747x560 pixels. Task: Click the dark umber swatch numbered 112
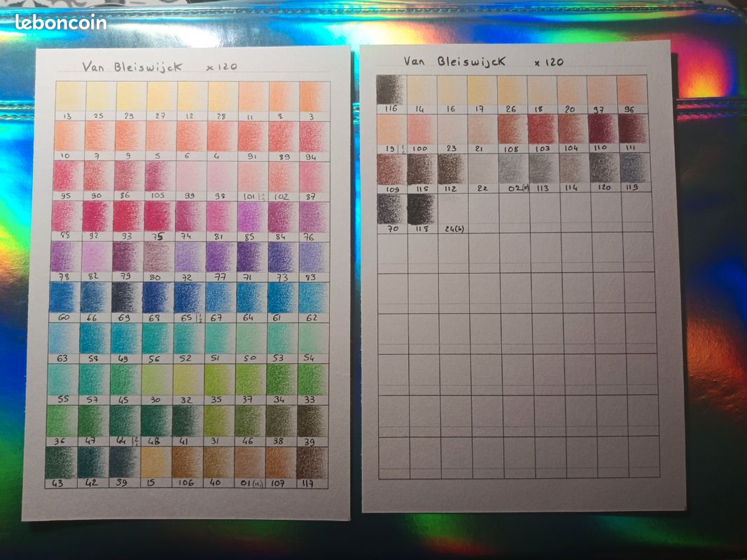[x=452, y=169]
